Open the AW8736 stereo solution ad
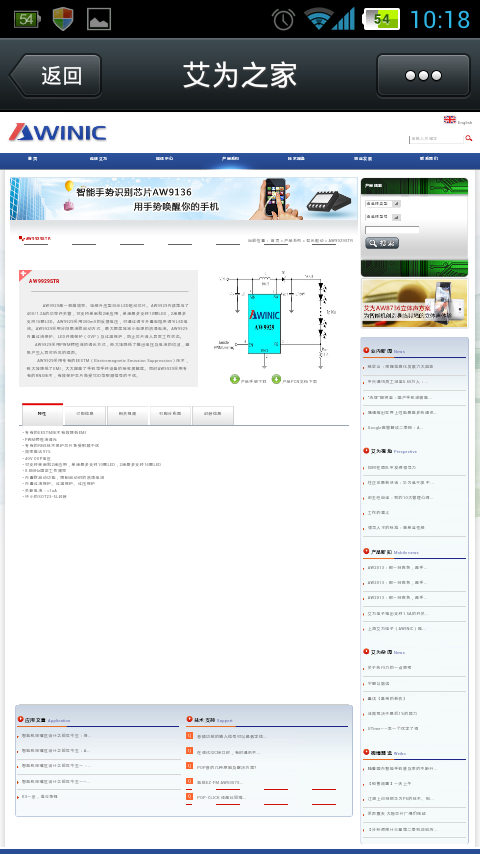 click(414, 303)
